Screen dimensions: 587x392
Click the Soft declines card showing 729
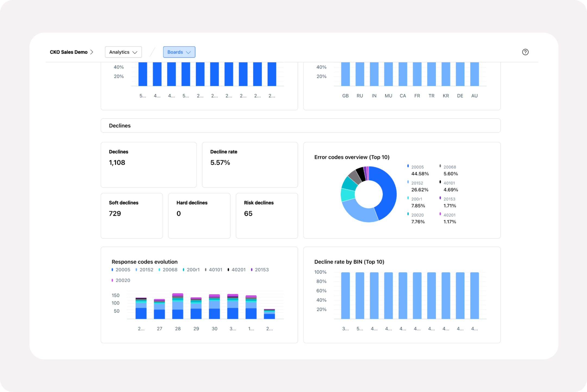(x=132, y=215)
